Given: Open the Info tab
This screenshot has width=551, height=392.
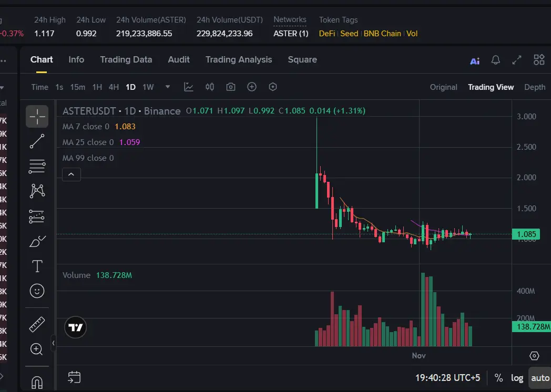Looking at the screenshot, I should pos(76,59).
